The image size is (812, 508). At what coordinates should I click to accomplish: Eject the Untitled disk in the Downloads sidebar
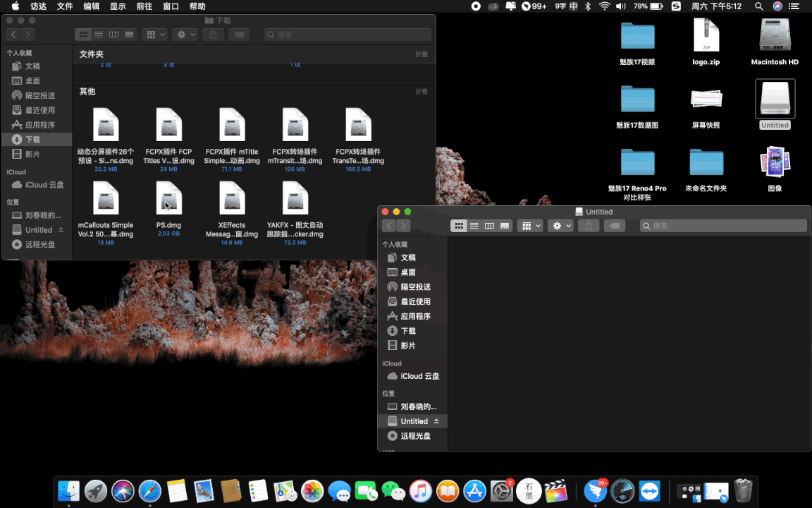coord(61,230)
